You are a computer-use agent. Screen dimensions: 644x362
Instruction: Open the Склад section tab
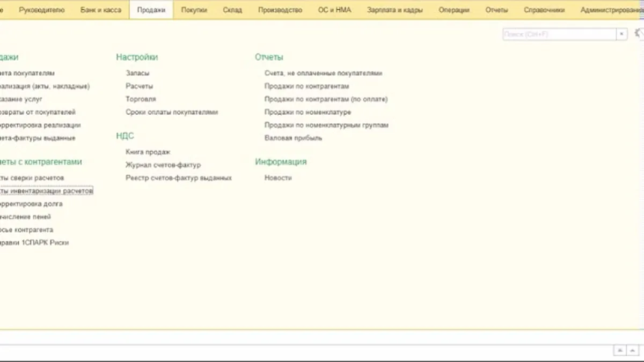(x=232, y=10)
